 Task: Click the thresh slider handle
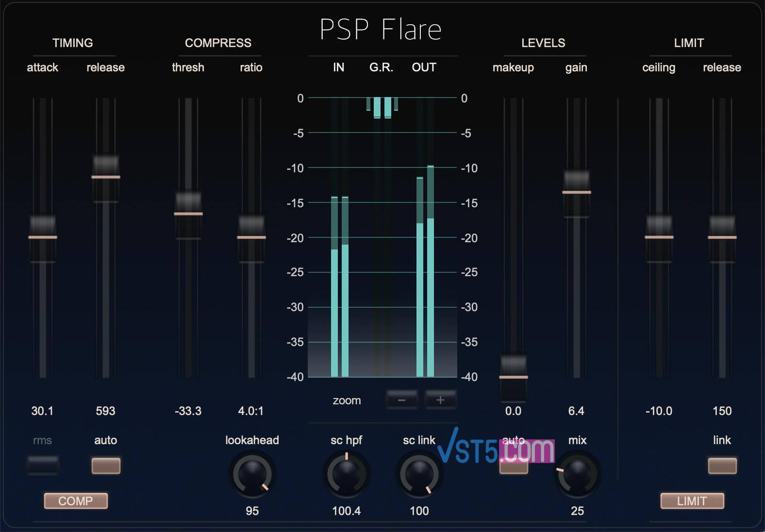(188, 214)
